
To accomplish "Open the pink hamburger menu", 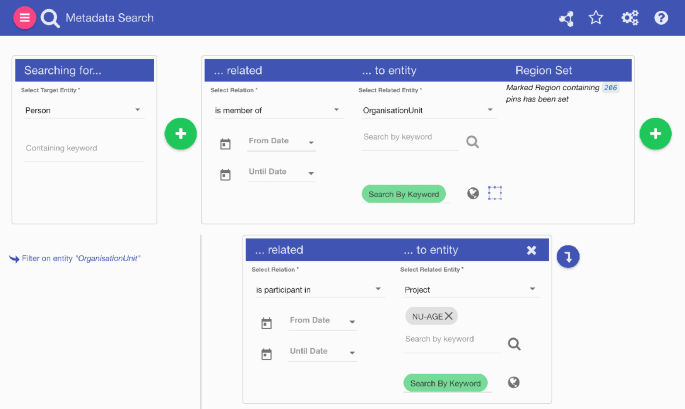I will click(x=24, y=18).
